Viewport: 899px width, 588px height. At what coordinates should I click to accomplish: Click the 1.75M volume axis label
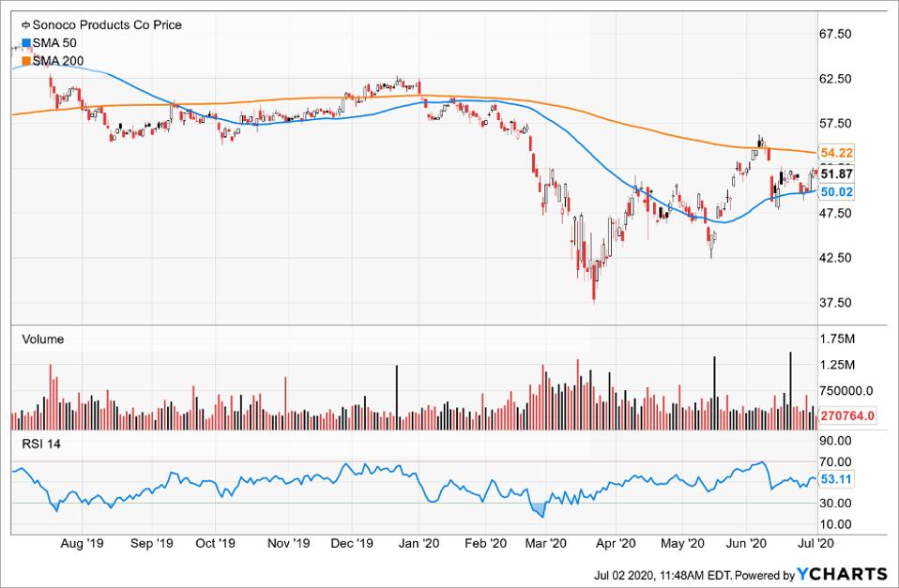pos(837,339)
